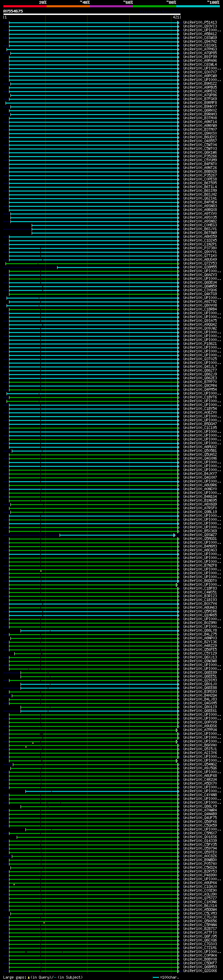The height and width of the screenshot is (980, 223).
Task: Click the cyan alignment bar for UniRef100_A5B412
Action: click(93, 34)
